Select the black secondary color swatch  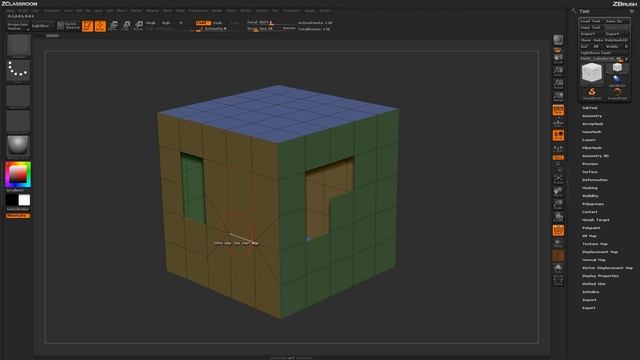(x=12, y=200)
